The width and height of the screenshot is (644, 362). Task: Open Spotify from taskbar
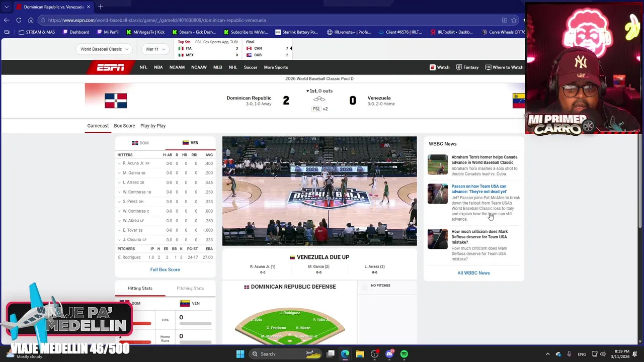pos(404,354)
